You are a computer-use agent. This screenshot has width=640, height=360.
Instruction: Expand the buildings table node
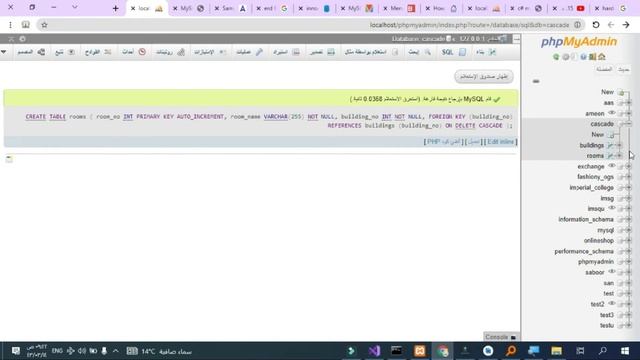[619, 145]
